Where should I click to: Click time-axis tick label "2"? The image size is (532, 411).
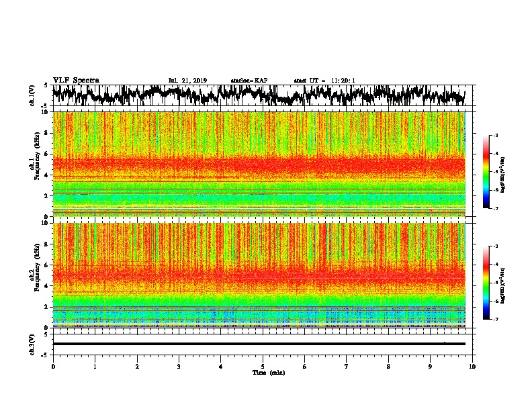pyautogui.click(x=137, y=367)
